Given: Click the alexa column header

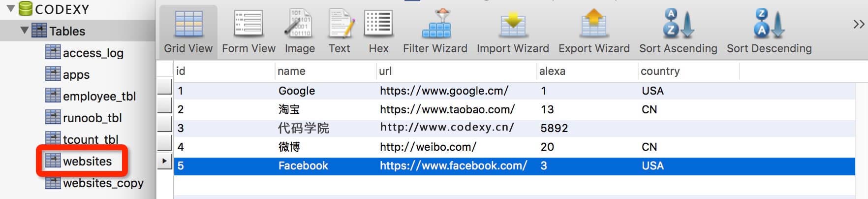Looking at the screenshot, I should point(587,71).
